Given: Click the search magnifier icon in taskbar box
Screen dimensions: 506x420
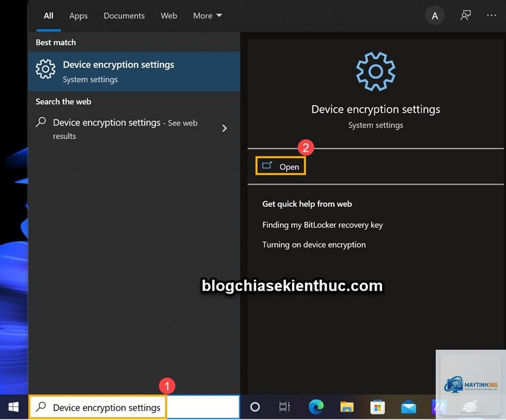Looking at the screenshot, I should [41, 407].
